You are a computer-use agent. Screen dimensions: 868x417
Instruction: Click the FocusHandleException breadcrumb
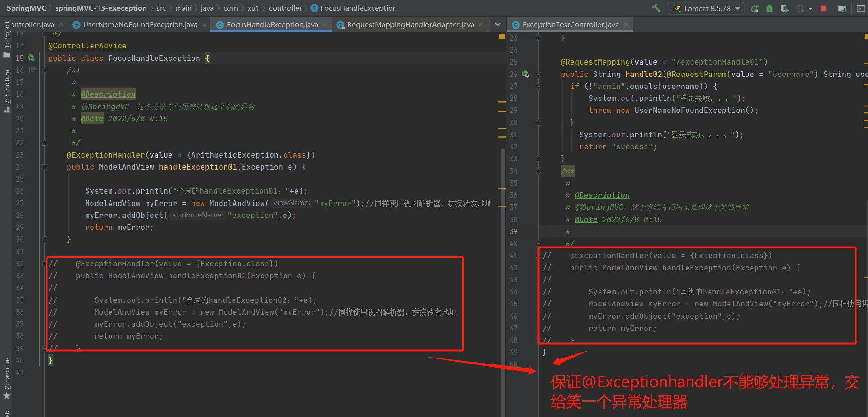[x=359, y=8]
